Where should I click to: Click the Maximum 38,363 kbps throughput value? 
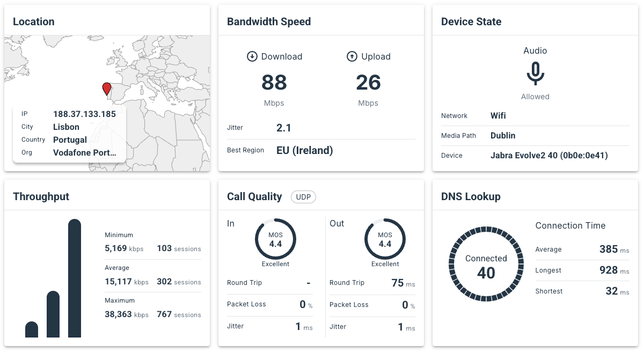[x=118, y=314]
